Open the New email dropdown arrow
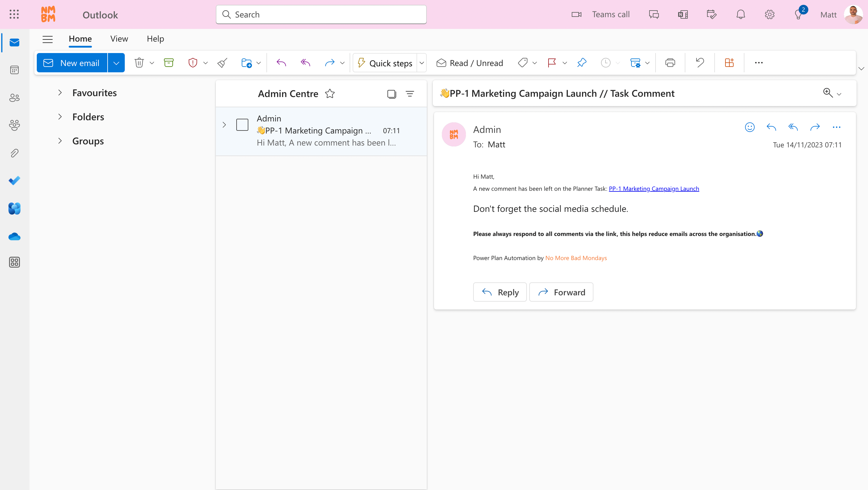The width and height of the screenshot is (868, 490). point(116,63)
